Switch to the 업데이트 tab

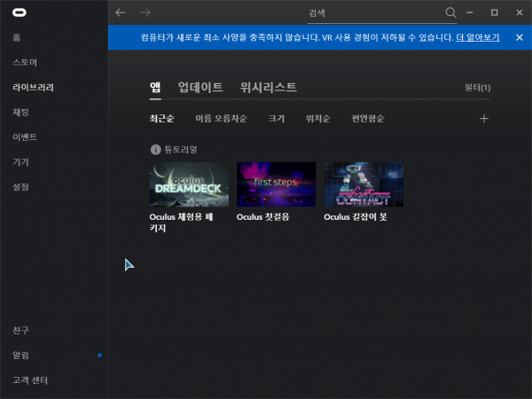point(200,88)
